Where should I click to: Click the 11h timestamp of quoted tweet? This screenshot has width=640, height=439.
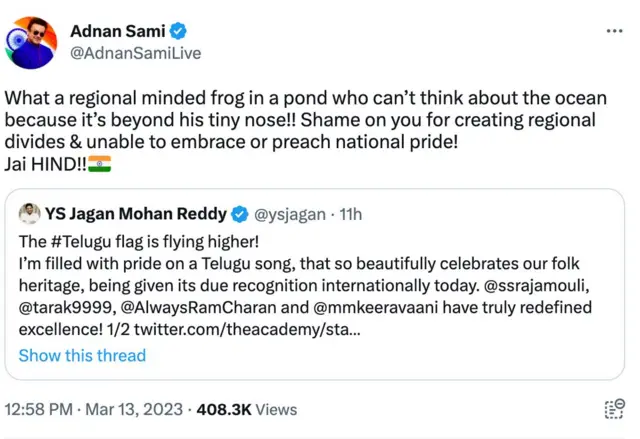[x=350, y=213]
